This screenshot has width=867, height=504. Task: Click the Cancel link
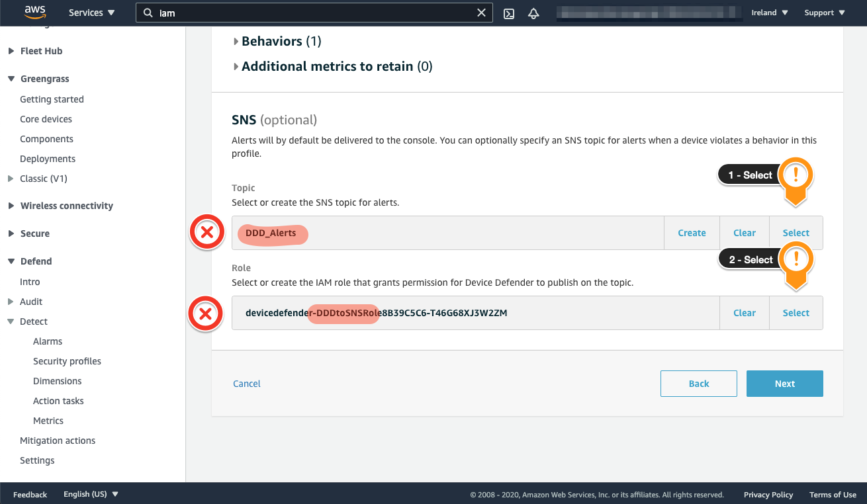247,384
